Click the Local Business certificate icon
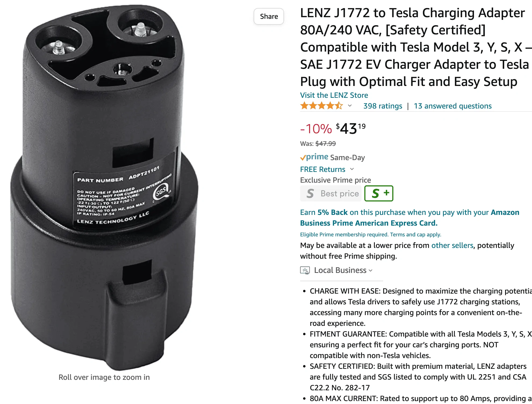The height and width of the screenshot is (404, 532). click(305, 270)
